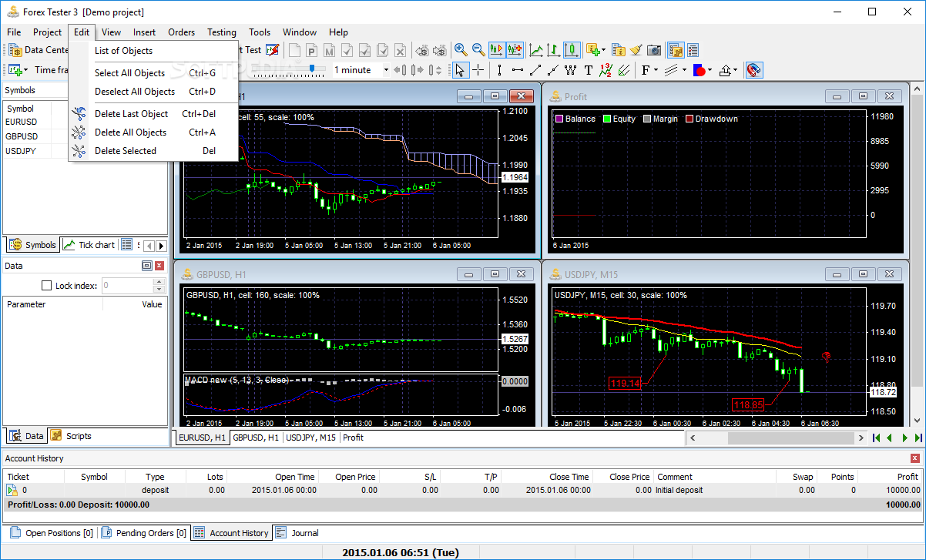Click the Drawdown legend color swatch
This screenshot has height=560, width=926.
689,119
